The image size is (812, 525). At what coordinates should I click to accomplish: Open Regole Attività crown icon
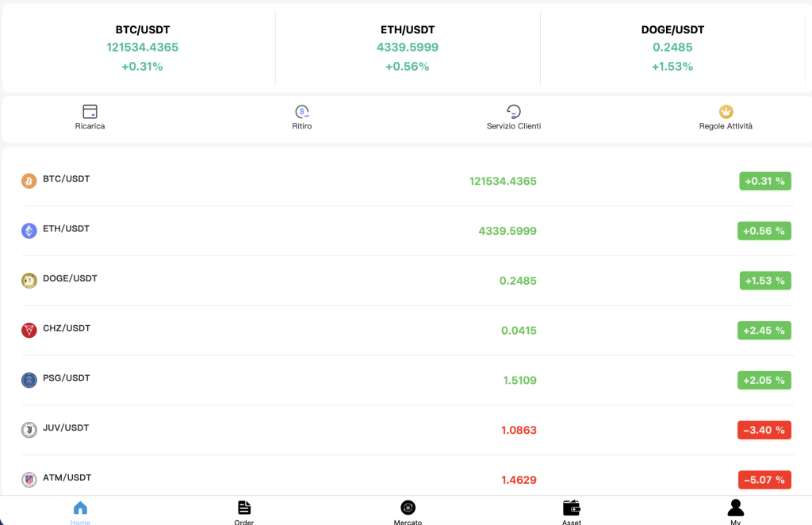pos(726,112)
